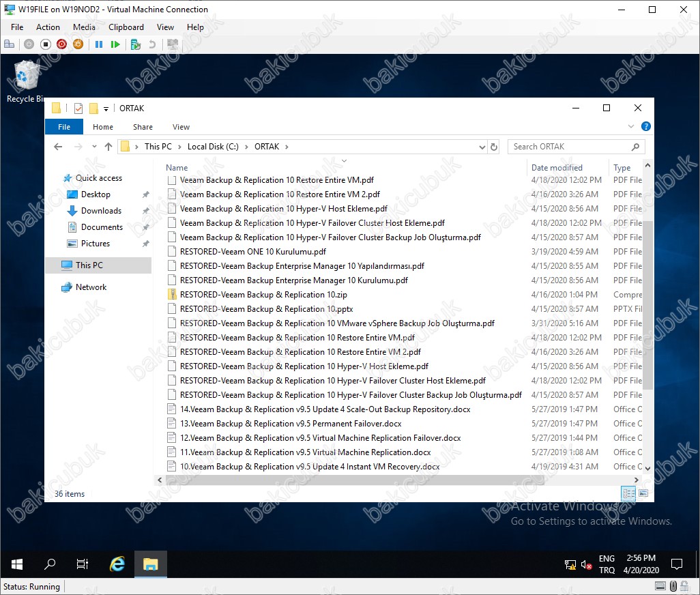Open Desktop in the navigation pane
This screenshot has height=595, width=700.
point(96,194)
